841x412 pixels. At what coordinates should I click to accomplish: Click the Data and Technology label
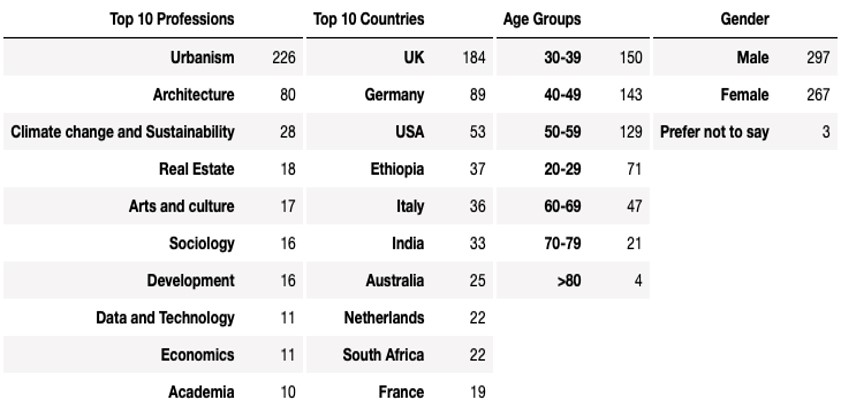point(165,318)
